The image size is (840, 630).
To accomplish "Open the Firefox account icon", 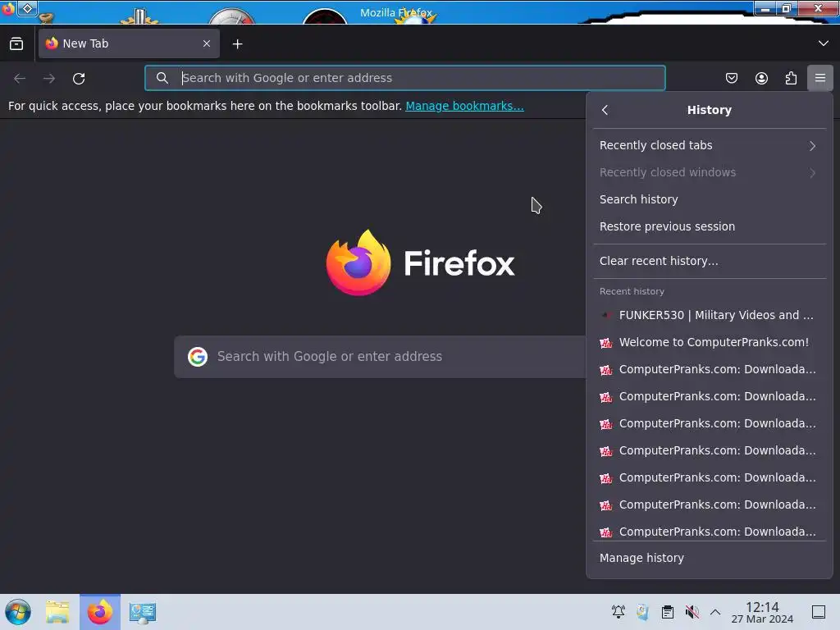I will (761, 78).
